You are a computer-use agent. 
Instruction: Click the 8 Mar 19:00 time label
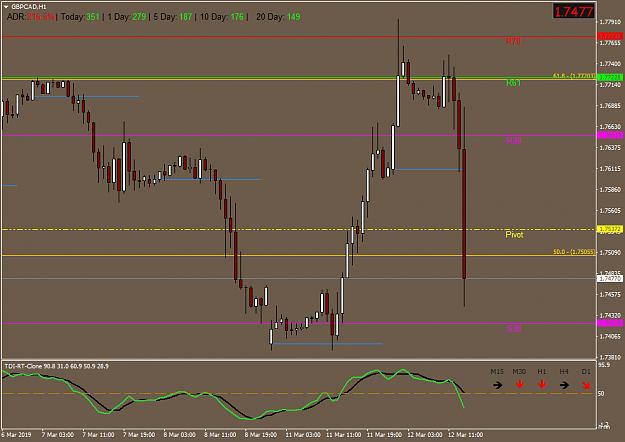261,434
